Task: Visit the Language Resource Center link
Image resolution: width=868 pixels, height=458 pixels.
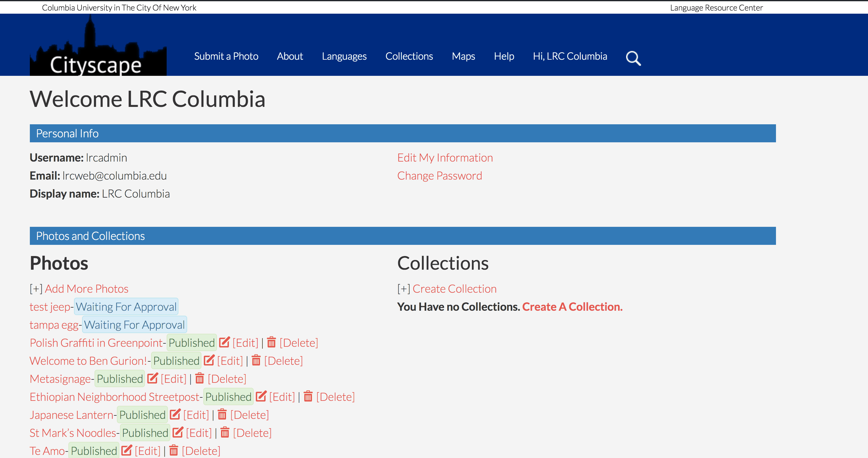Action: (x=716, y=8)
